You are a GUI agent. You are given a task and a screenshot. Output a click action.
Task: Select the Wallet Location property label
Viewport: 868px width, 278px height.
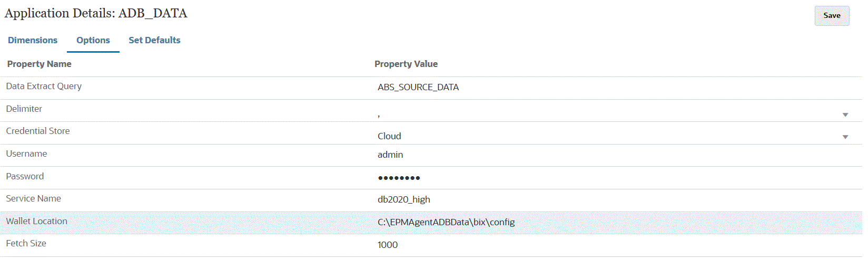[37, 221]
